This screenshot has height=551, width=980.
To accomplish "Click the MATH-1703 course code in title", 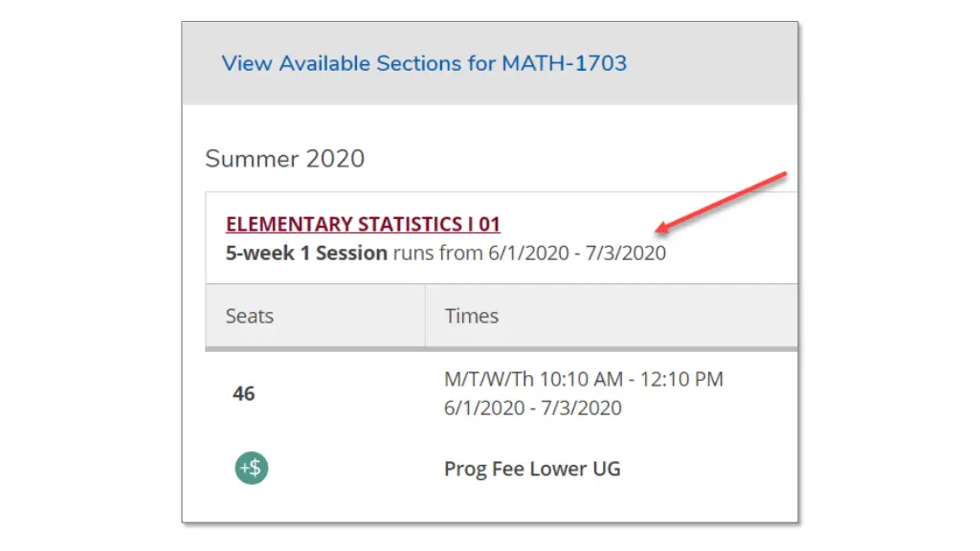I will [564, 63].
